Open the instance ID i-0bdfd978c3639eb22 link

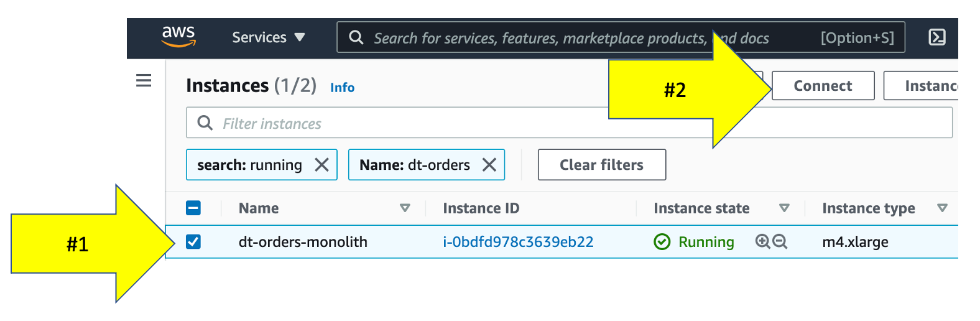(x=518, y=242)
